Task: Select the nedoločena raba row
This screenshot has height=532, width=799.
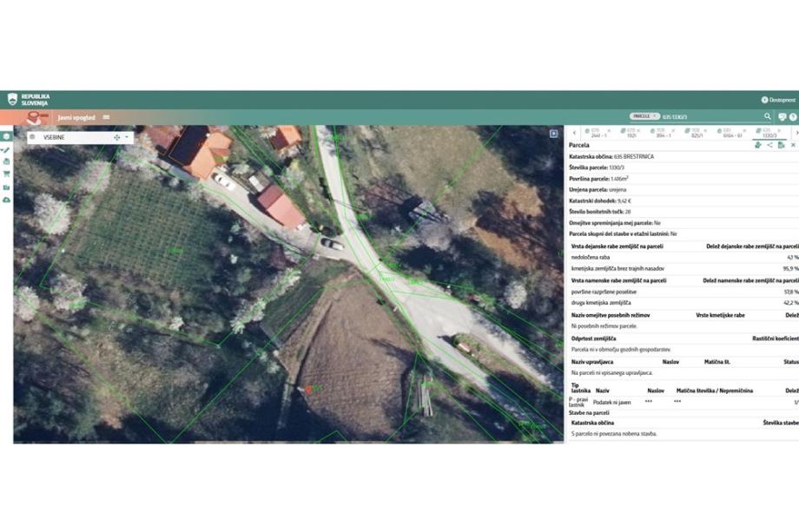Action: [x=683, y=257]
